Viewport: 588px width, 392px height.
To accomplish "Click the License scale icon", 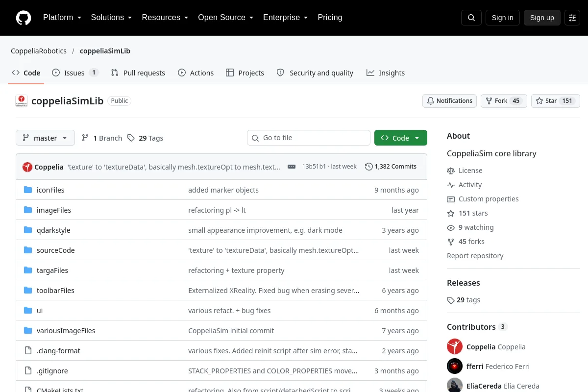I will (451, 171).
